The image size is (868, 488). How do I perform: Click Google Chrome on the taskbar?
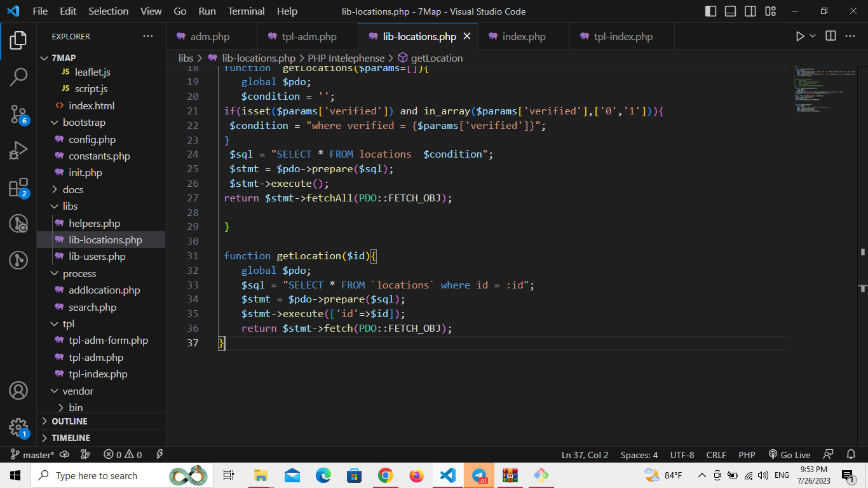385,475
